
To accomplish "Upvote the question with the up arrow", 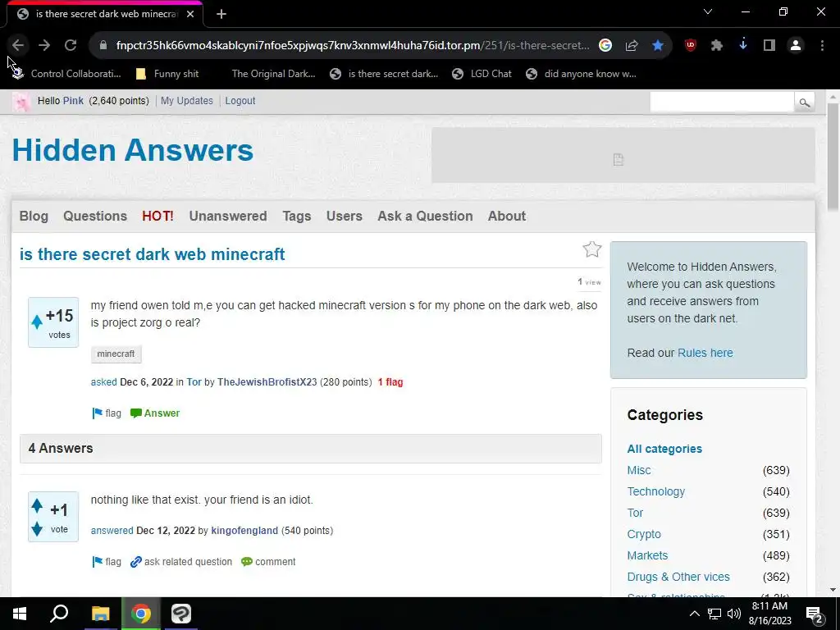I will point(37,322).
